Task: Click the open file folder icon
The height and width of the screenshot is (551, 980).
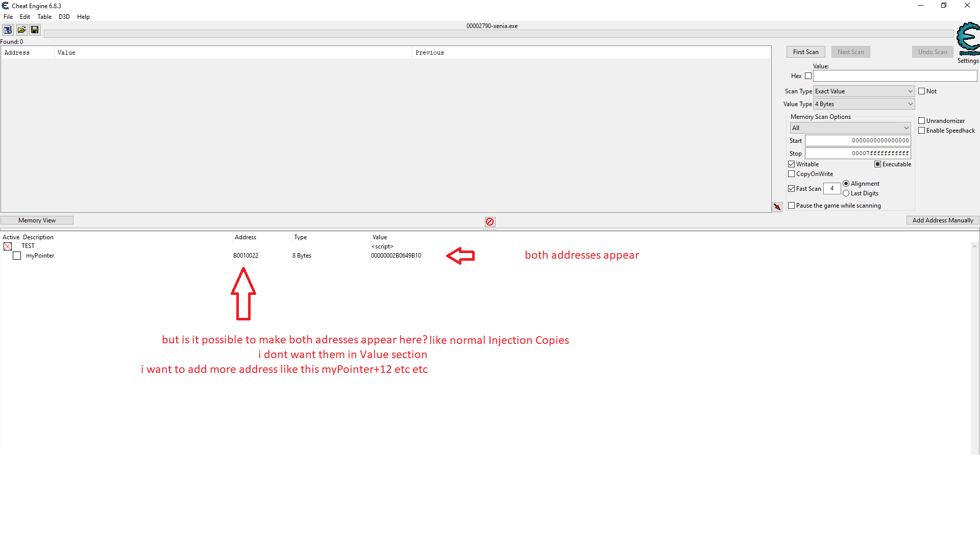Action: (21, 30)
